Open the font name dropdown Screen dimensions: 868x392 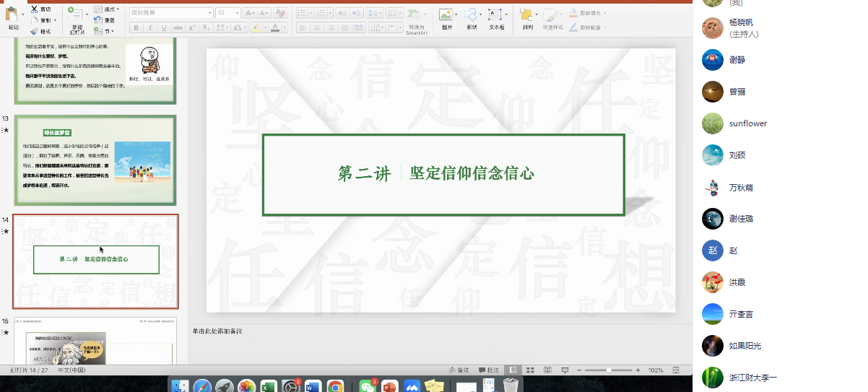[x=209, y=13]
